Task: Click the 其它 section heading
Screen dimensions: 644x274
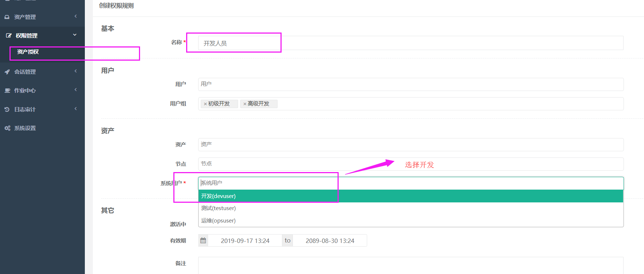Action: pyautogui.click(x=108, y=210)
